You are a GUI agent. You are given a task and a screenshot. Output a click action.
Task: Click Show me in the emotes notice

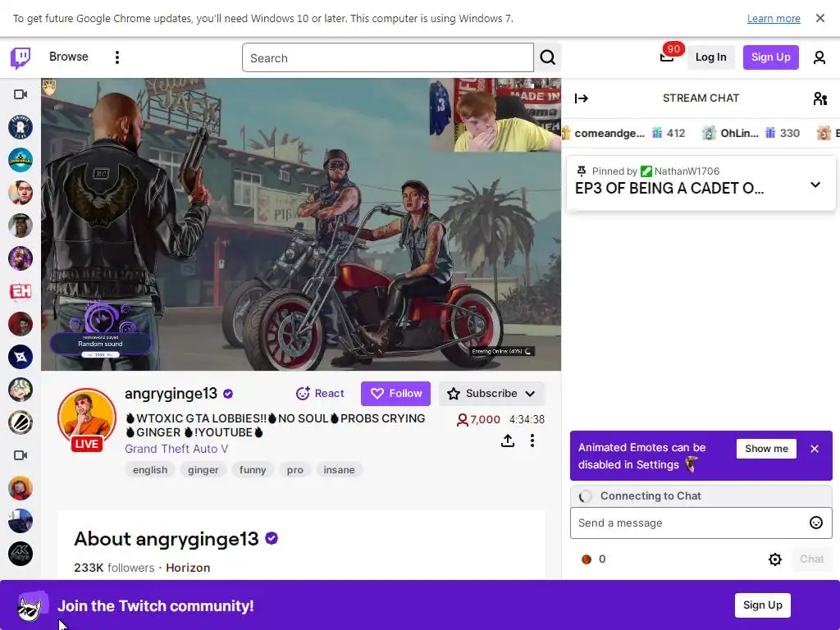point(766,449)
